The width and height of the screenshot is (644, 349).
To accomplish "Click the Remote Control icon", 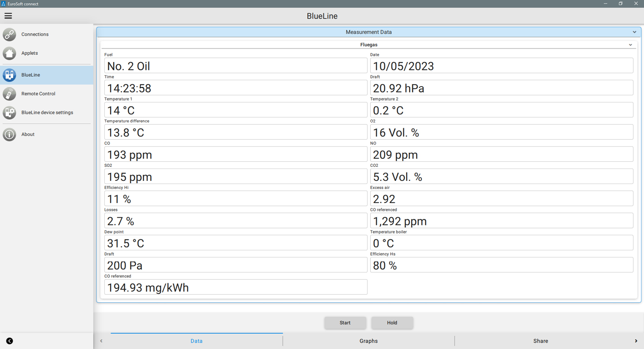I will tap(10, 94).
